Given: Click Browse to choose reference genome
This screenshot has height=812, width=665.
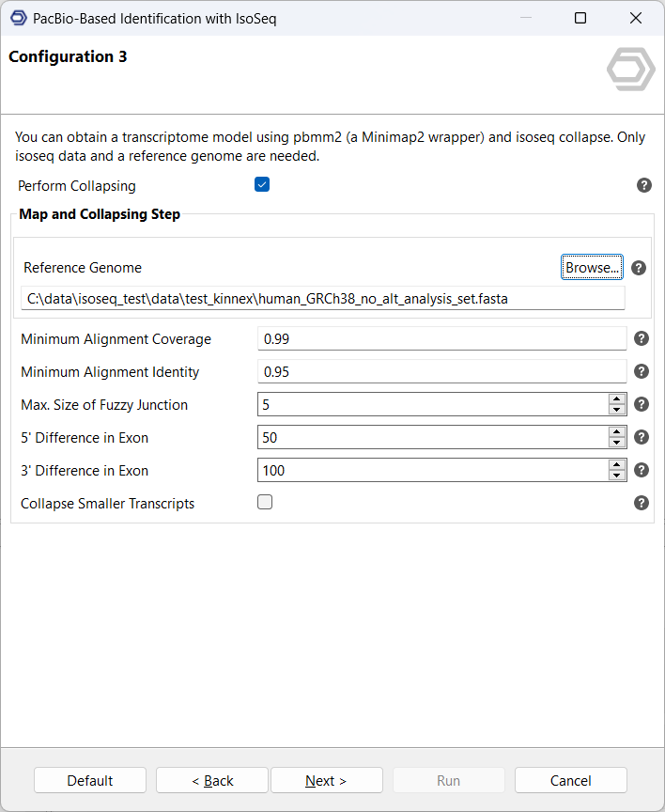Looking at the screenshot, I should click(x=592, y=268).
